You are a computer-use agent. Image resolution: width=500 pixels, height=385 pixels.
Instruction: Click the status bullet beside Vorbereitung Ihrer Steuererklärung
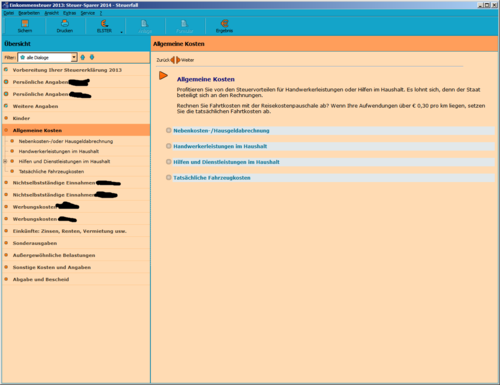coord(6,70)
